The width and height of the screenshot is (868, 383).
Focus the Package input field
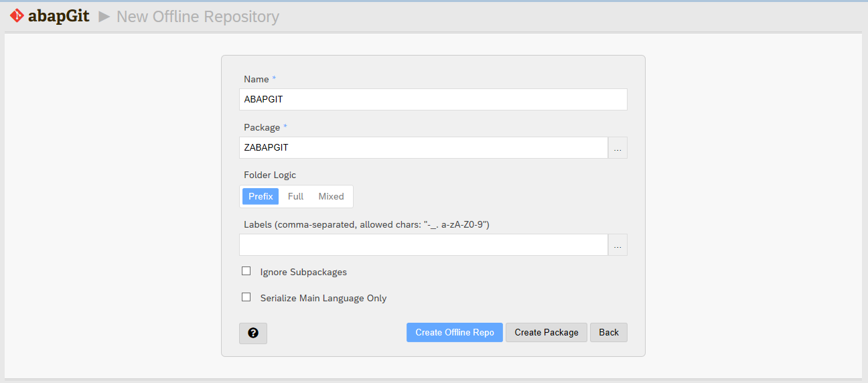click(x=423, y=148)
